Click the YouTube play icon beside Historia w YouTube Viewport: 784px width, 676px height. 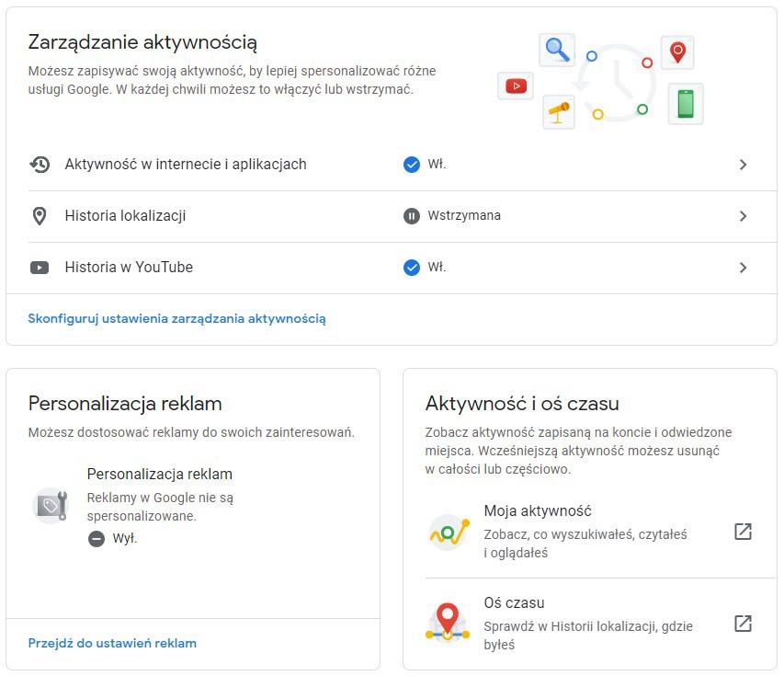(40, 268)
